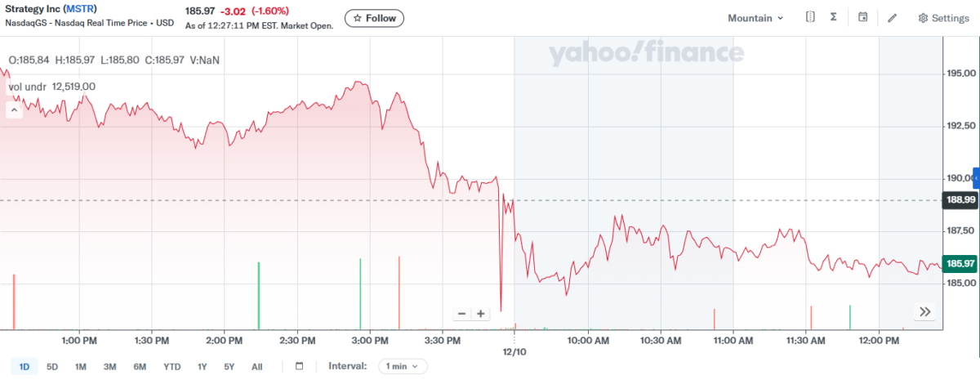Open chart Settings gear
980x380 pixels.
[943, 18]
